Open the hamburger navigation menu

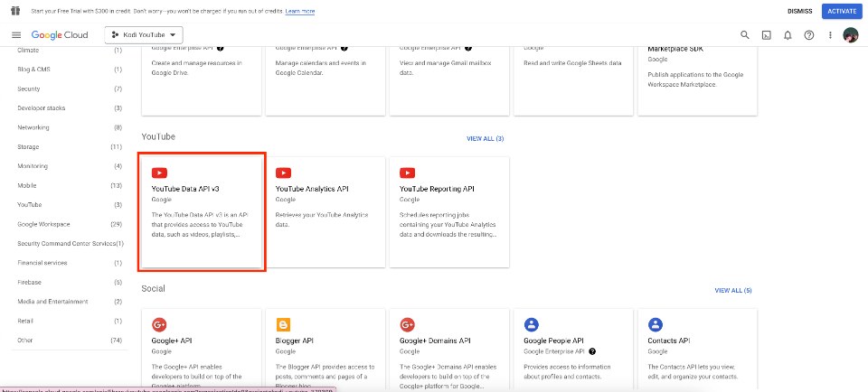(16, 35)
